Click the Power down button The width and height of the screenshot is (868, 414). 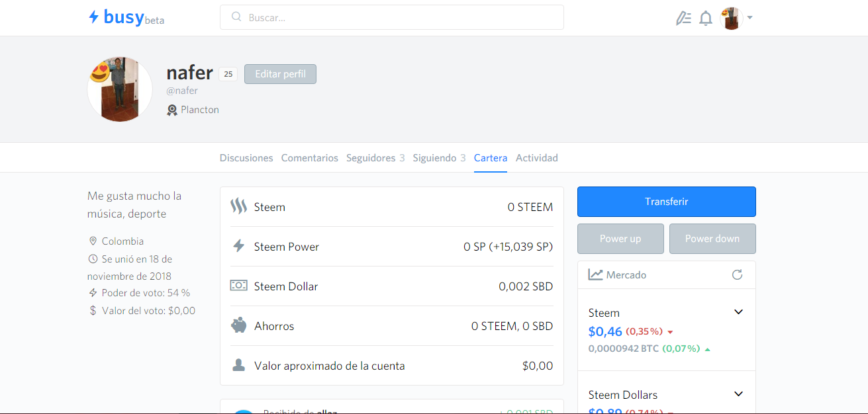click(x=712, y=239)
